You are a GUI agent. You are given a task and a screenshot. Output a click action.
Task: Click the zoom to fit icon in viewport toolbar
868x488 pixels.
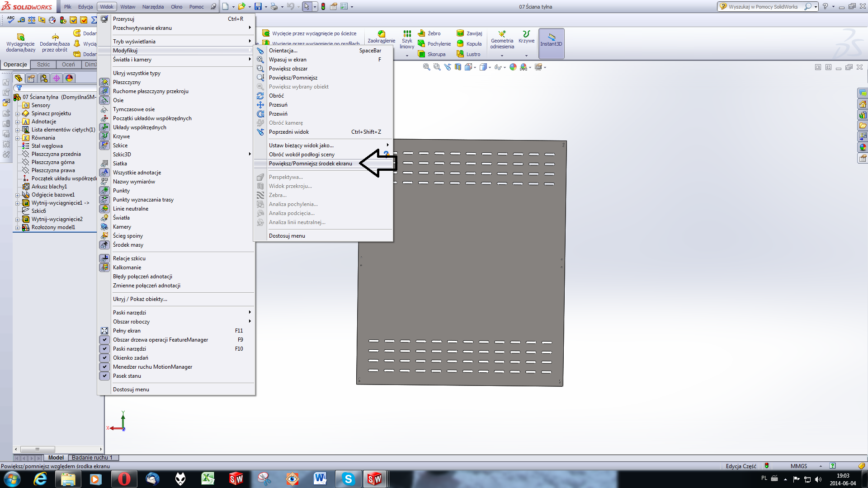[x=426, y=67]
